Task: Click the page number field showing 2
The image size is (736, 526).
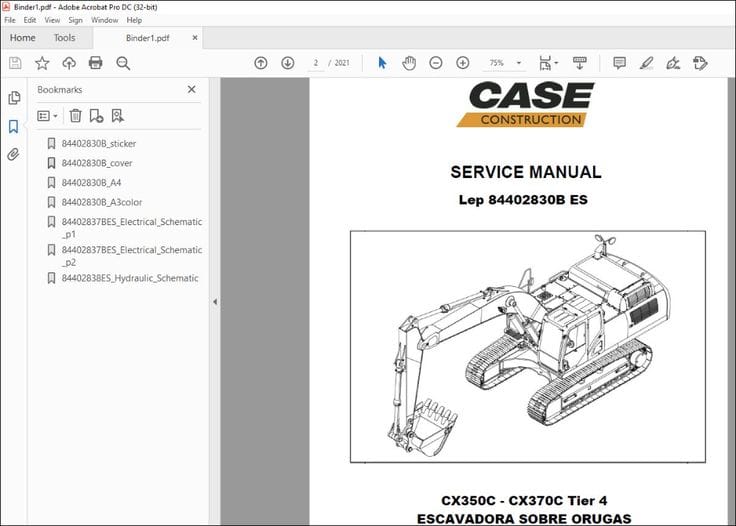Action: (316, 63)
